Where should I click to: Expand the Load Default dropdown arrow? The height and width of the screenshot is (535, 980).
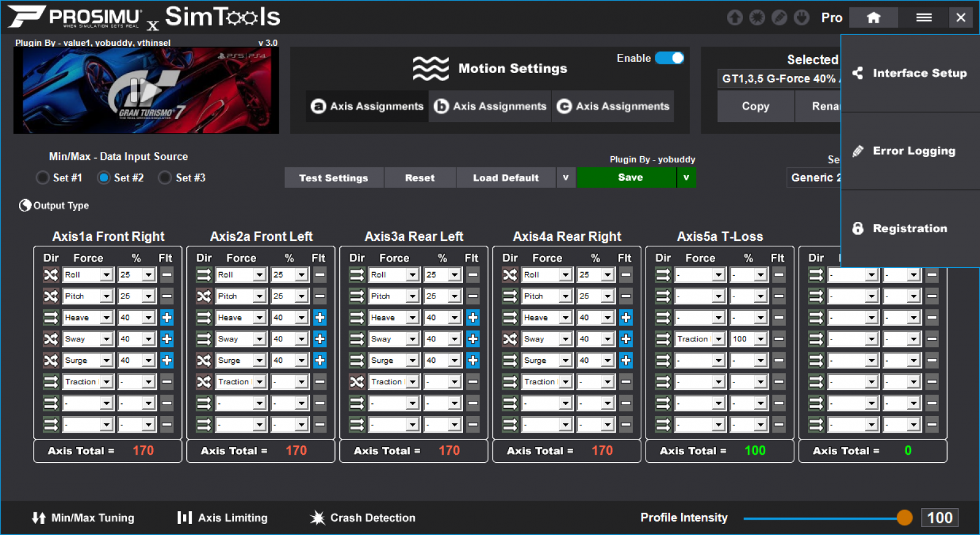(565, 178)
